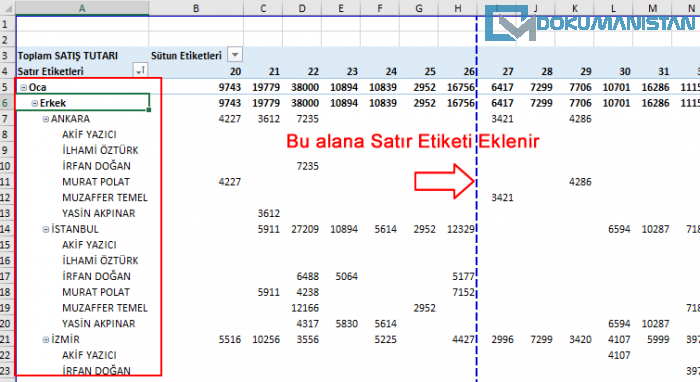Collapse the Oca group

(24, 87)
